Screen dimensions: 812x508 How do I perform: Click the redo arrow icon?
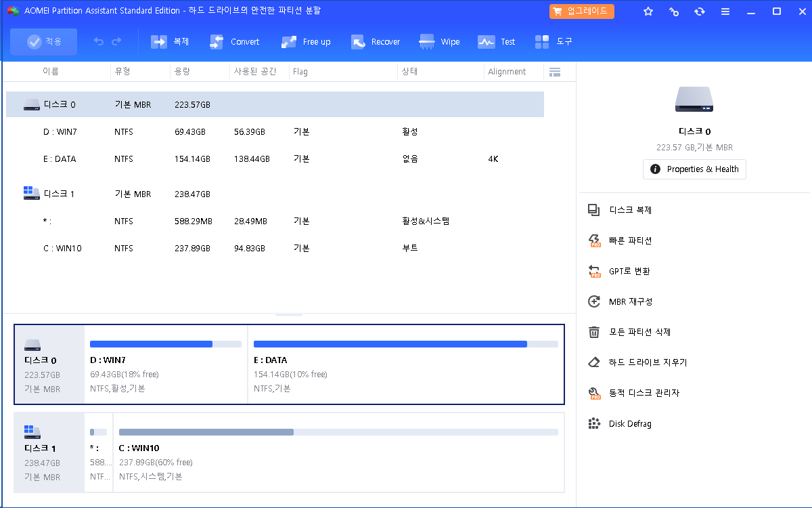116,42
